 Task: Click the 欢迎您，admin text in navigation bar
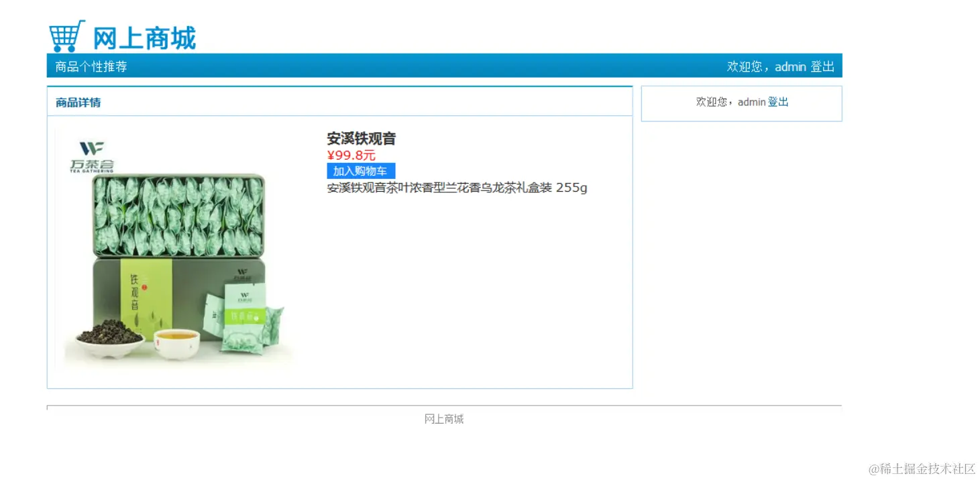pyautogui.click(x=766, y=66)
